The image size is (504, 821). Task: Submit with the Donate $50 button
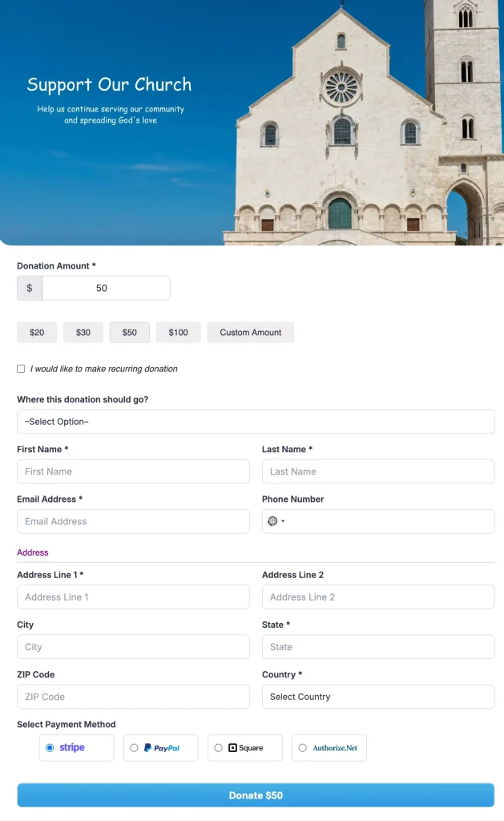click(256, 795)
